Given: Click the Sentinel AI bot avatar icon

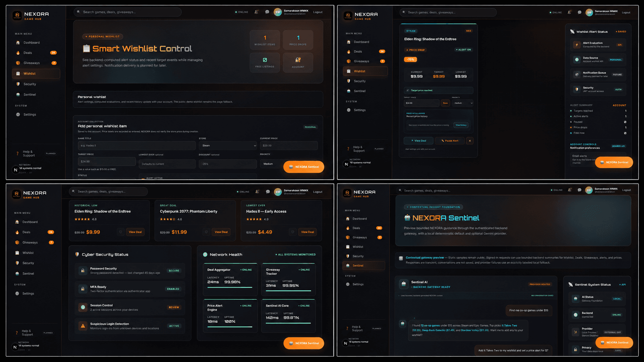Looking at the screenshot, I should coord(404,284).
